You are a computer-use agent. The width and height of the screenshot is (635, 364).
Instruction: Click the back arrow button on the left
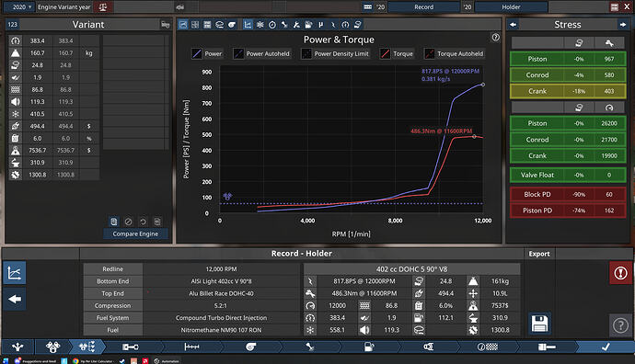[x=15, y=299]
